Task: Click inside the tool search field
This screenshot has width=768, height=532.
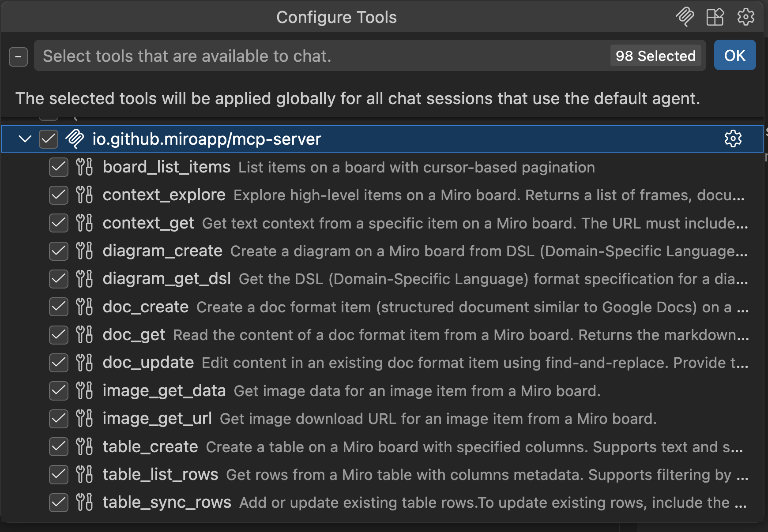Action: pyautogui.click(x=265, y=56)
